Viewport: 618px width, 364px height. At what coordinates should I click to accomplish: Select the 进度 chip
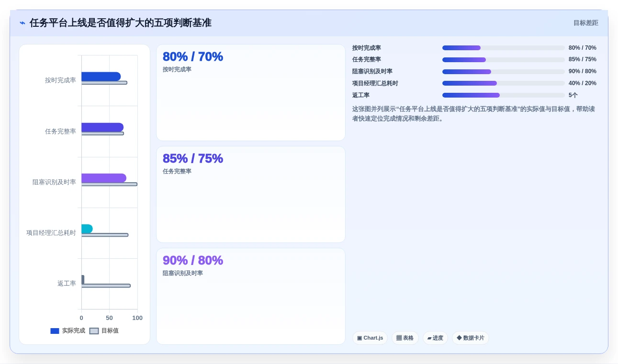click(435, 338)
